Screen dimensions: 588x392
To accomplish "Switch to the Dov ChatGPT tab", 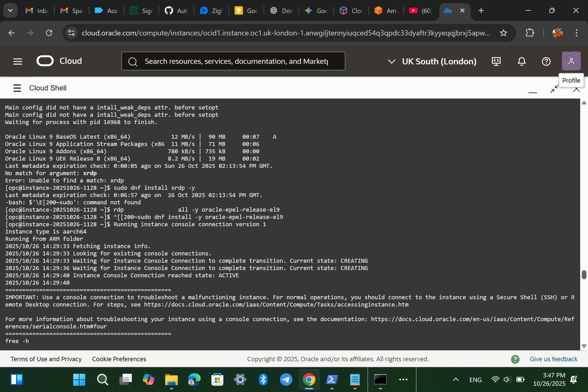I will click(282, 10).
